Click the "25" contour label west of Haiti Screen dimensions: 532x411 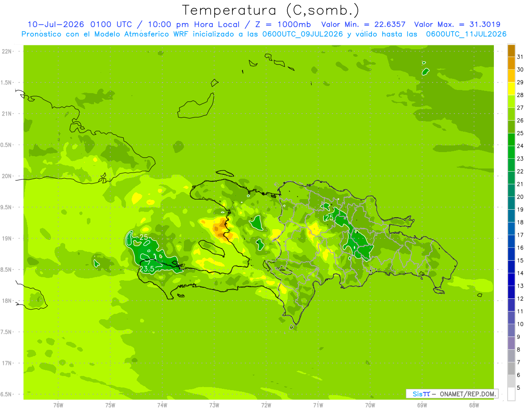pyautogui.click(x=144, y=237)
